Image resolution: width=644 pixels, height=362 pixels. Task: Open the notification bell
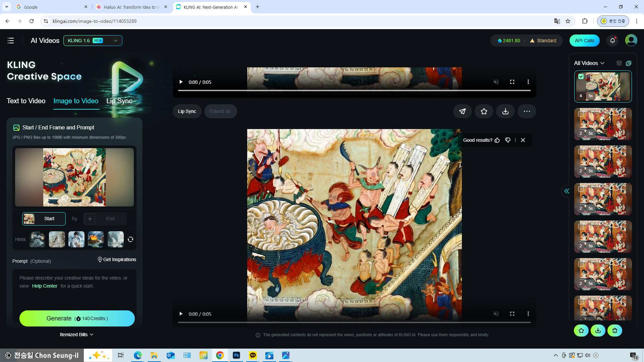pos(612,41)
